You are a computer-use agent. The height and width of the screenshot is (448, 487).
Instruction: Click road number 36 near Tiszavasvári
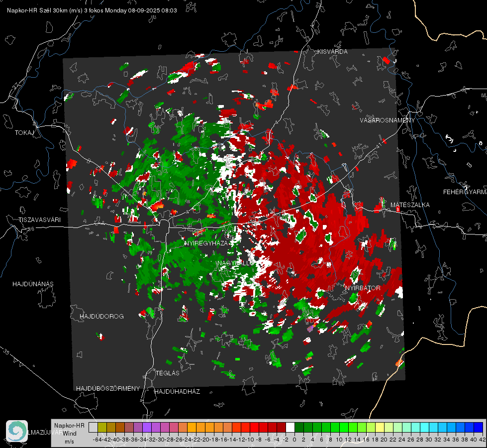[x=31, y=229]
